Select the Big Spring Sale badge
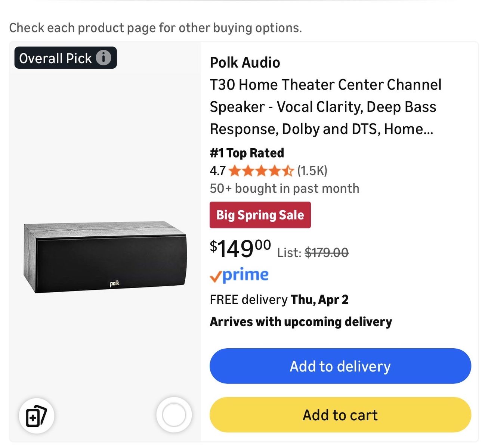The height and width of the screenshot is (448, 488). pyautogui.click(x=260, y=215)
